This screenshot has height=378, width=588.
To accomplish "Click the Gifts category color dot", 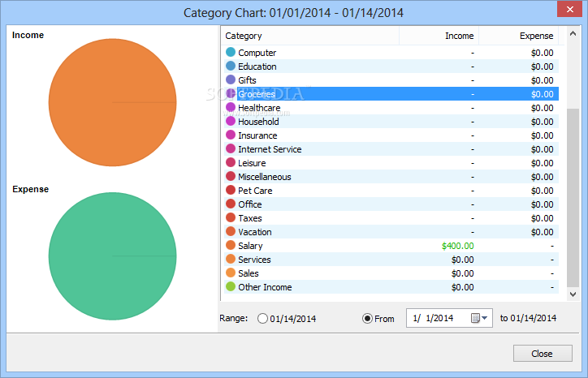I will point(231,79).
